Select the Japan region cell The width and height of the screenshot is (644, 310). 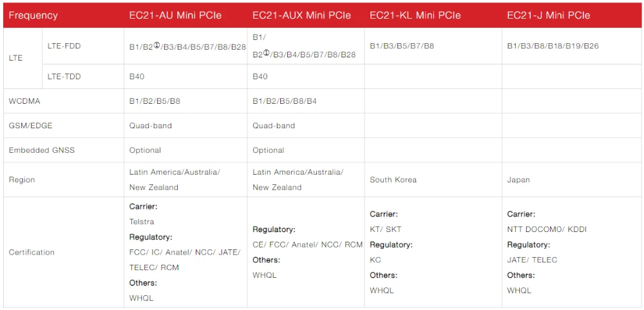point(518,180)
